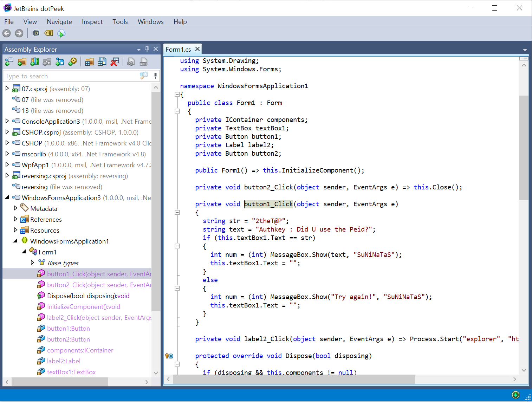
Task: Collapse the button1_Click method code block
Action: point(177,212)
